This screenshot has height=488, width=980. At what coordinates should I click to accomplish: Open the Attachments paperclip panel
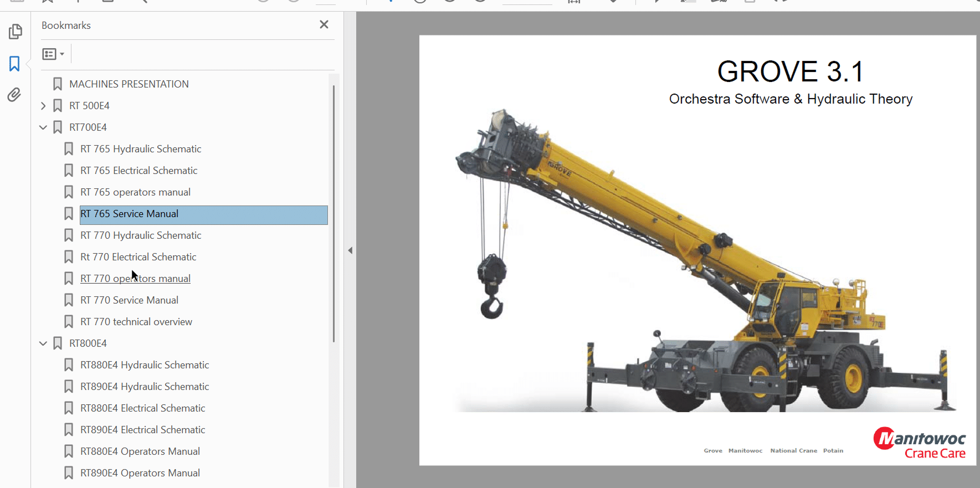(14, 95)
